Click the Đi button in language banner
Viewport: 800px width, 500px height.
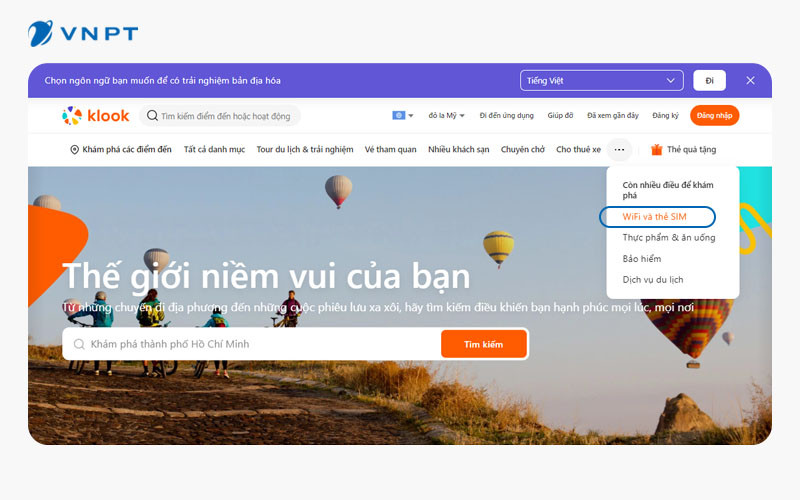(x=709, y=80)
